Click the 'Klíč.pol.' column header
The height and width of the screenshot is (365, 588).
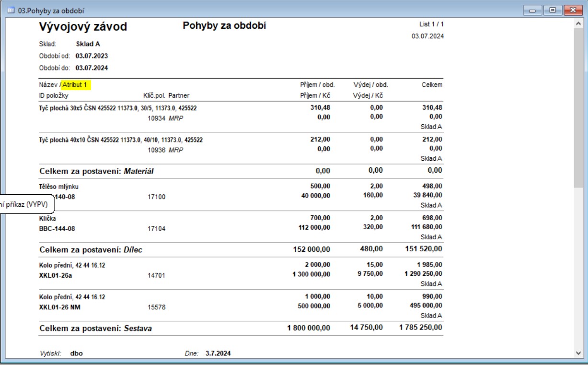click(x=154, y=95)
